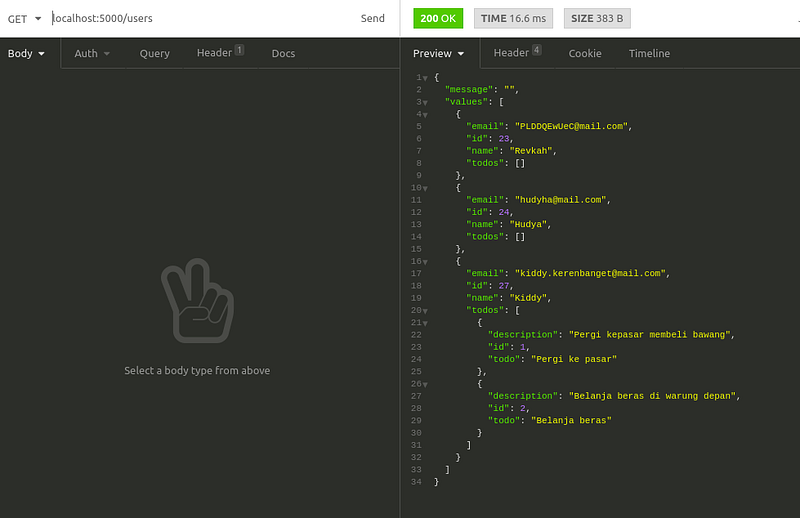Click the name value "Kiddy"
The image size is (800, 518).
tap(529, 298)
